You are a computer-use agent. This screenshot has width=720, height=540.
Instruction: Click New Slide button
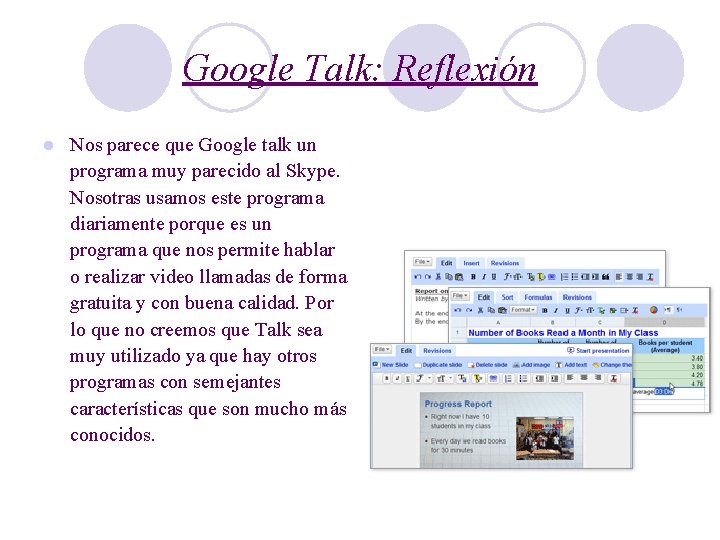click(x=391, y=365)
